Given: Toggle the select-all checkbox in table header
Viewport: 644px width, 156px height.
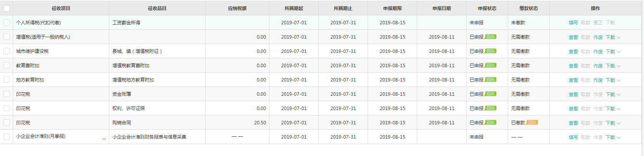Looking at the screenshot, I should 7,8.
